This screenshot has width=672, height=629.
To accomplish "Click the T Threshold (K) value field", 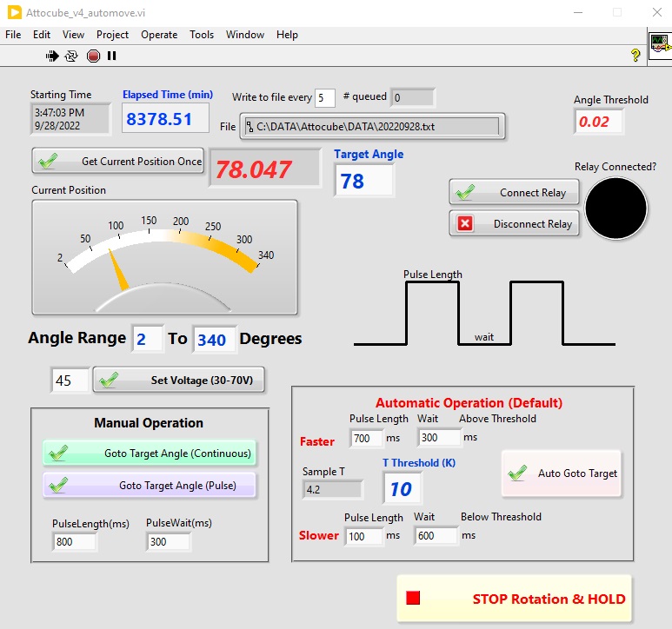I will [402, 488].
